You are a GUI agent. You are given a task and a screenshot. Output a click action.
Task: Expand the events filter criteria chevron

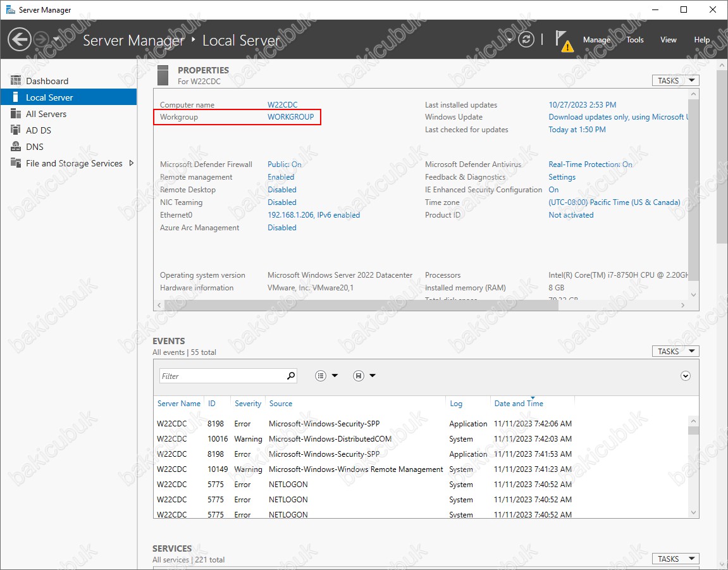tap(685, 376)
